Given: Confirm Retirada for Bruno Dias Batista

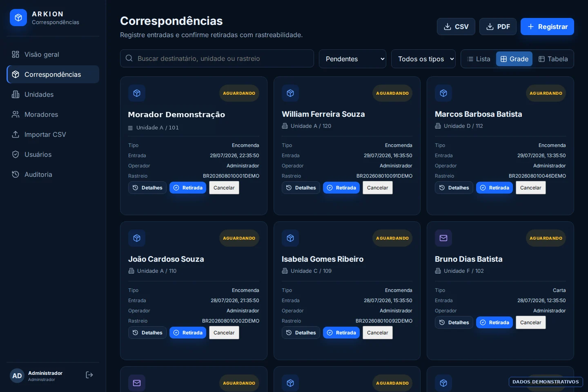Looking at the screenshot, I should click(494, 323).
